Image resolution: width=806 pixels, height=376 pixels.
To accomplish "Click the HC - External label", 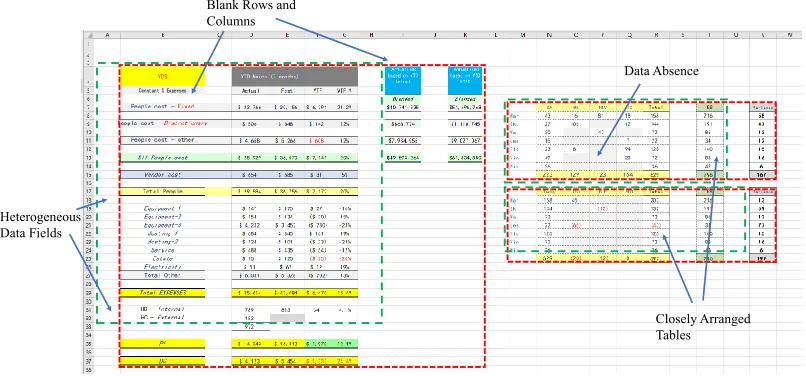I will pos(162,317).
